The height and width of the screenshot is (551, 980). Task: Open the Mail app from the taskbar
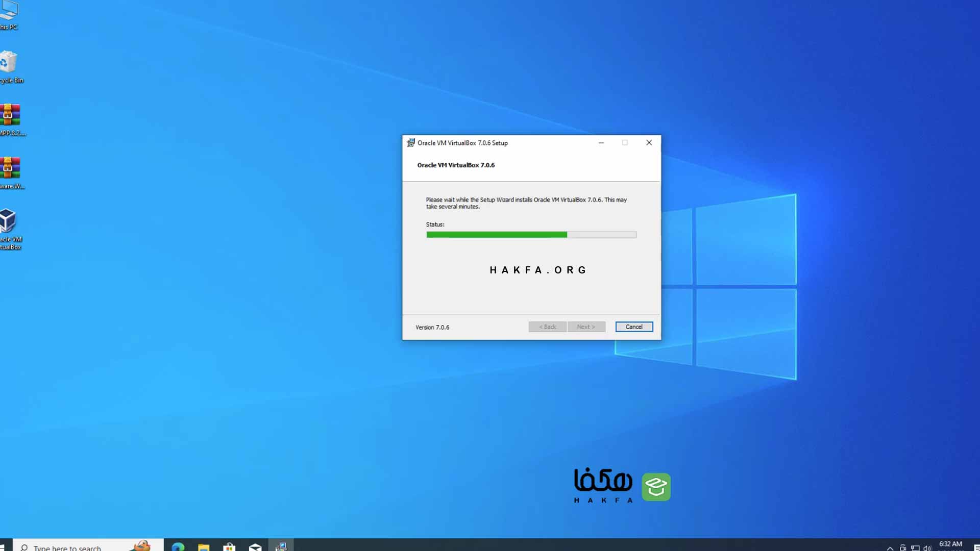point(255,546)
